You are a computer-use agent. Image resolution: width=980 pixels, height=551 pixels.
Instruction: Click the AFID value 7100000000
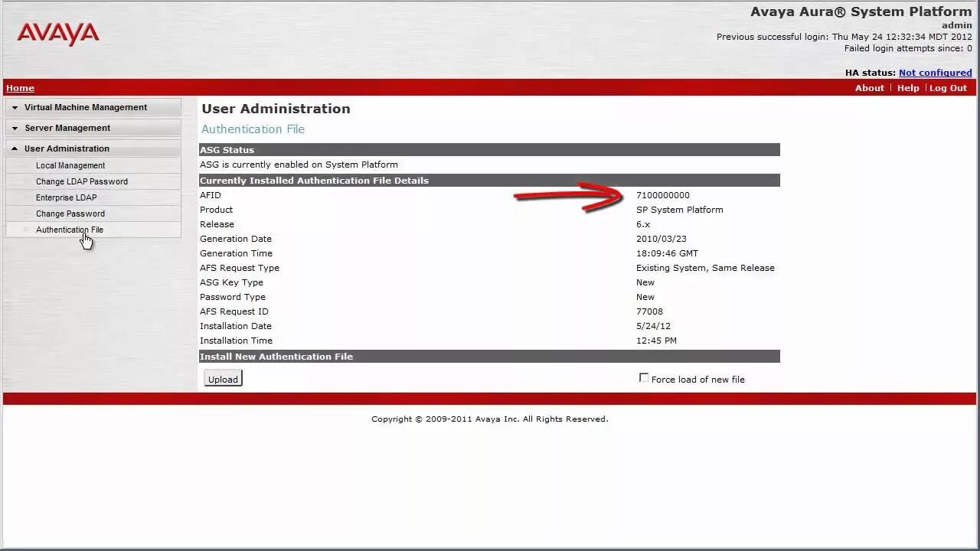663,195
